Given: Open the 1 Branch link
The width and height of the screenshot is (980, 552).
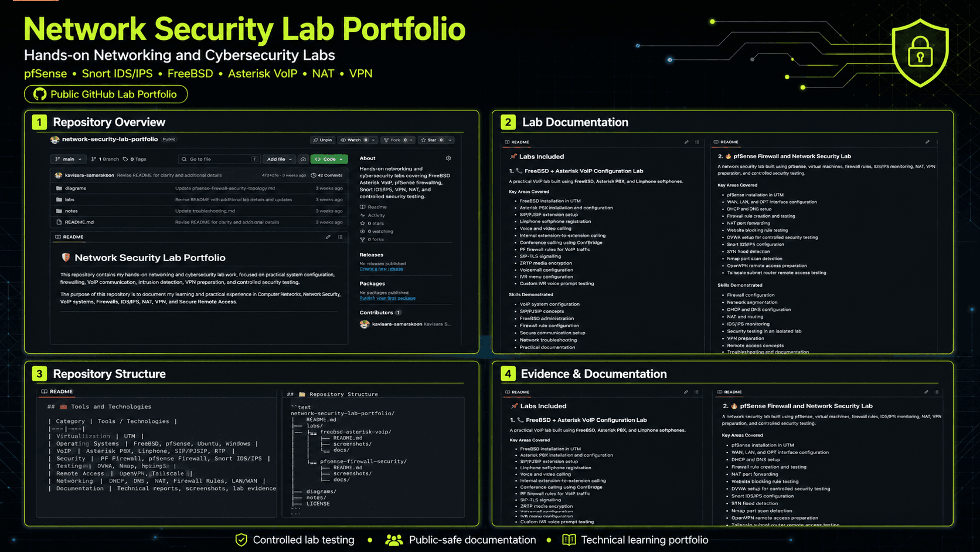Looking at the screenshot, I should pyautogui.click(x=106, y=159).
